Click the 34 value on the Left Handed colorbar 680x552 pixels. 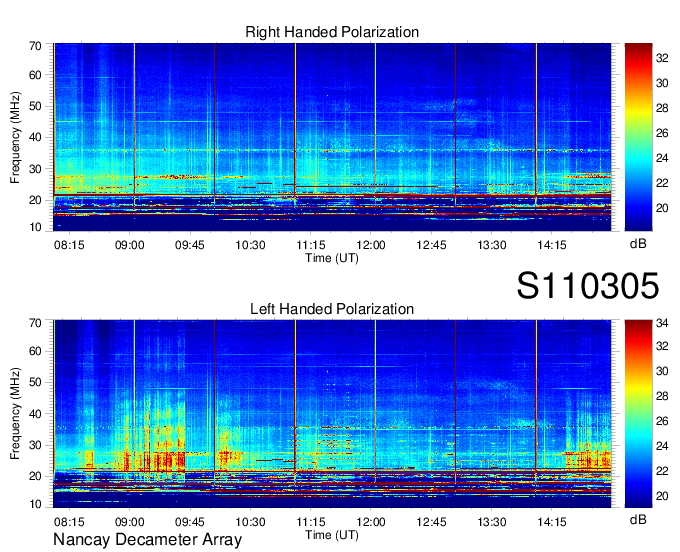(x=662, y=323)
